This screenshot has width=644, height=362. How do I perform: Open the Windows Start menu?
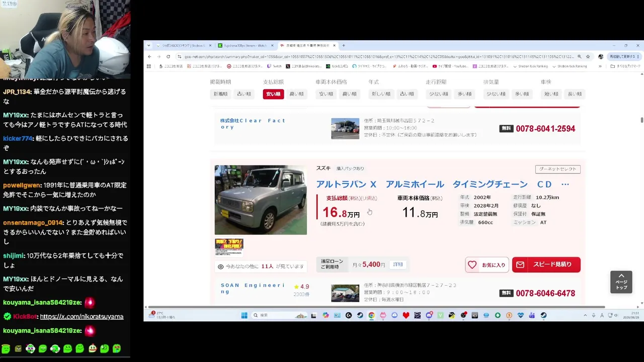(244, 315)
